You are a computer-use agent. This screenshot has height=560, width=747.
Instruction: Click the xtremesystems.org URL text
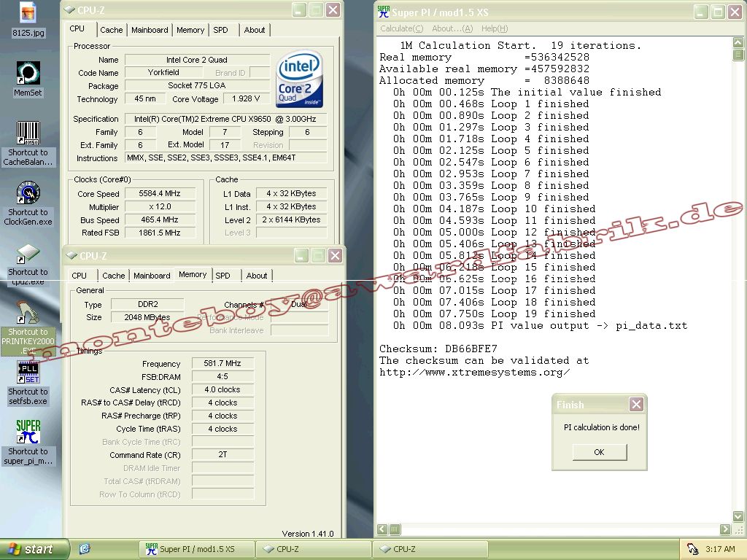474,373
